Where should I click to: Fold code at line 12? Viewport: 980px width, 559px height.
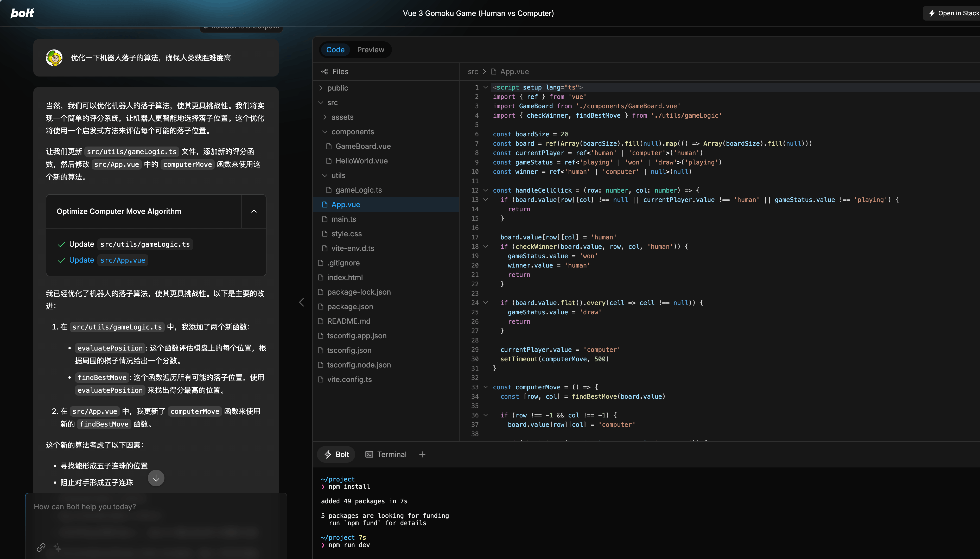(486, 190)
